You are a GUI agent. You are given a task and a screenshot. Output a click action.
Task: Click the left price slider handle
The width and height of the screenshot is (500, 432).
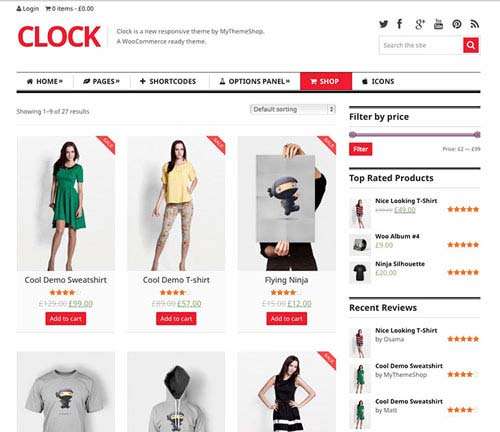click(x=353, y=135)
